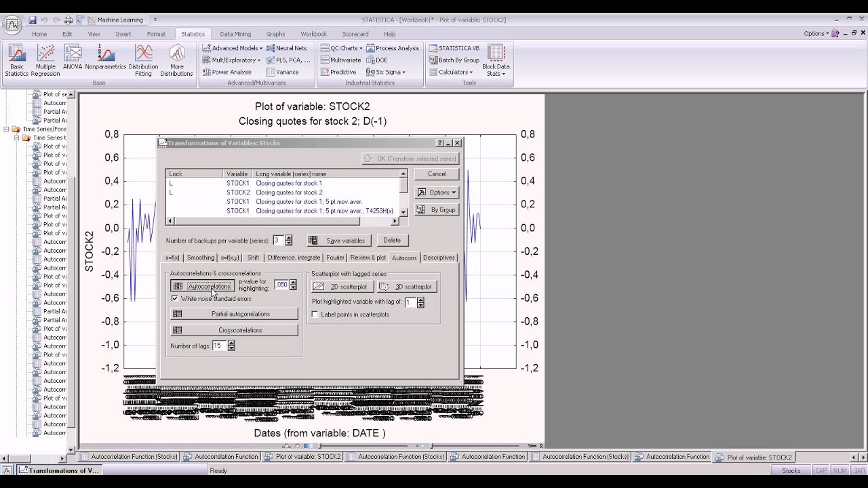Open Batch By Group analysis

[x=454, y=60]
